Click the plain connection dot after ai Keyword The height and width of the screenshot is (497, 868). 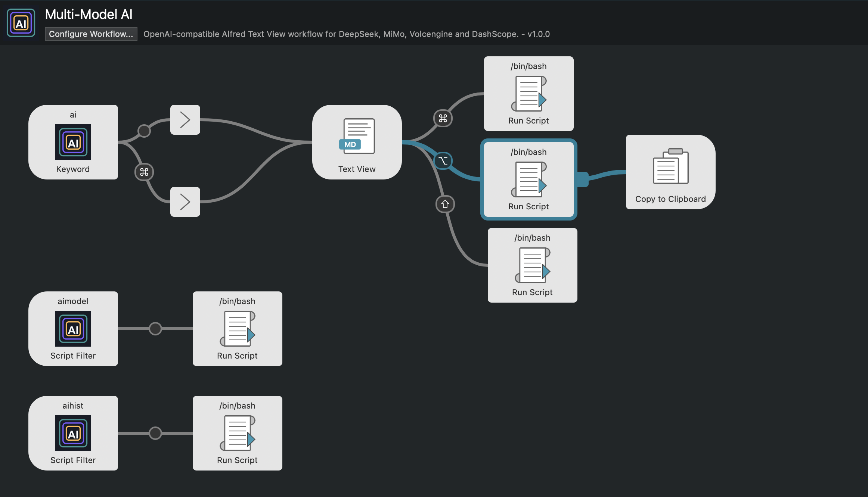[144, 131]
